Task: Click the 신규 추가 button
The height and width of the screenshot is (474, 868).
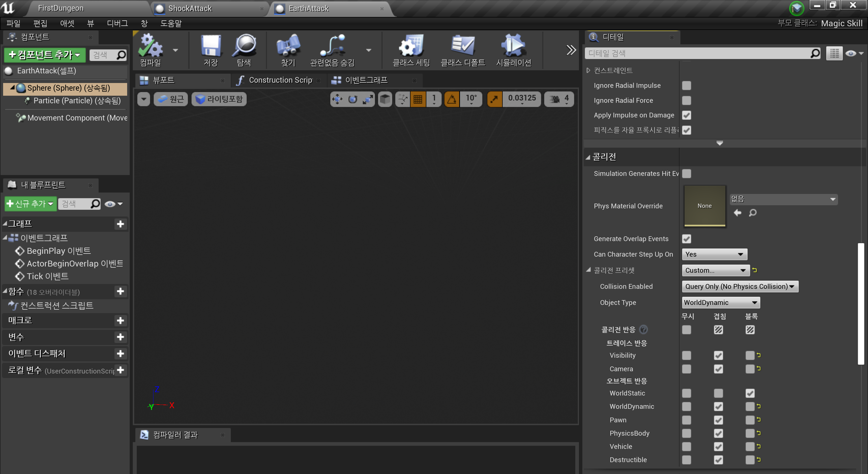Action: tap(30, 204)
